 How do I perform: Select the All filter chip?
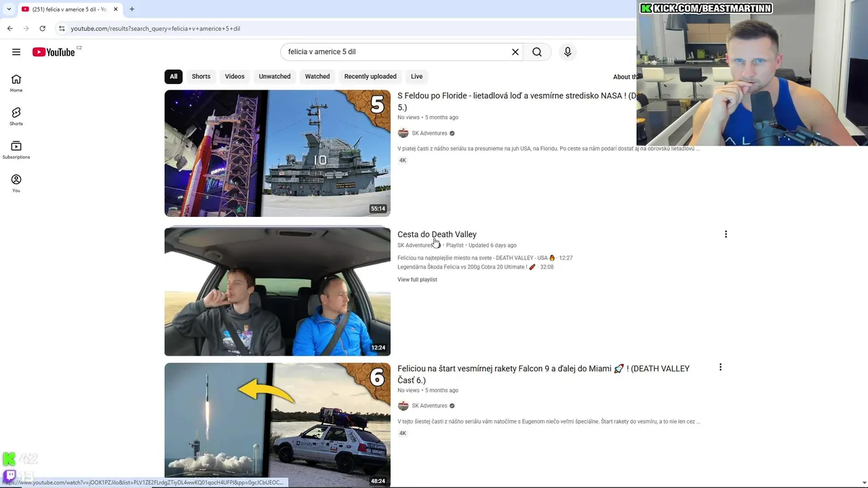click(x=174, y=77)
